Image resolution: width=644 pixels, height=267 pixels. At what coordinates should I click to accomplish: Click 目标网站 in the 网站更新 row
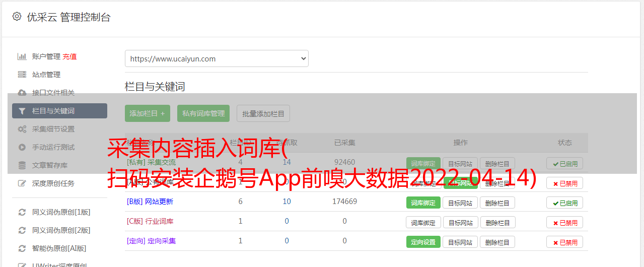coord(460,203)
